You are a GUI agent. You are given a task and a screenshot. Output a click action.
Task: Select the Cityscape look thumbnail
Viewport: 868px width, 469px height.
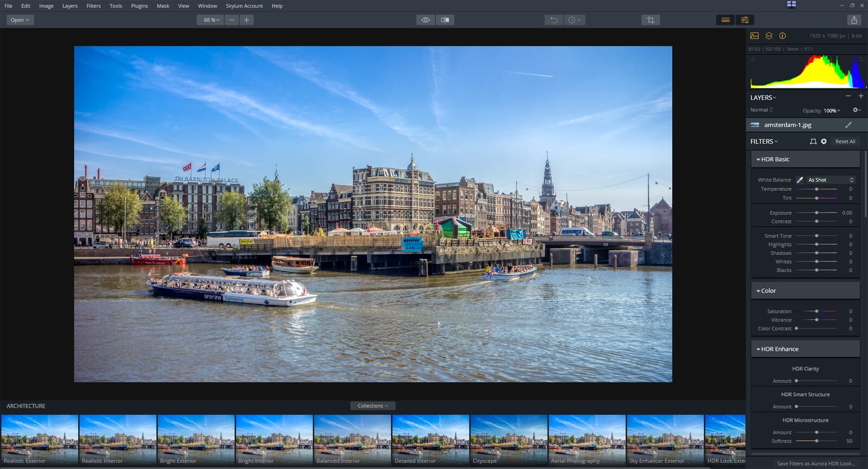[509, 439]
